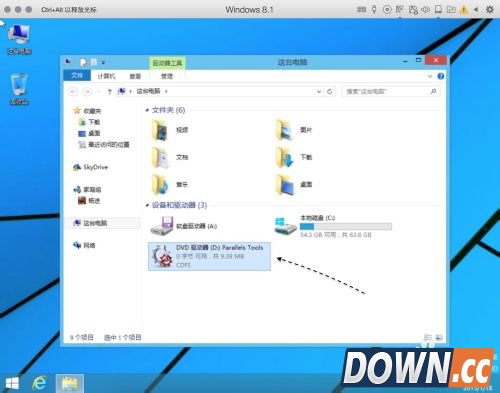The height and width of the screenshot is (393, 500).
Task: Click the Explorer window system icon in title bar
Action: [x=68, y=62]
